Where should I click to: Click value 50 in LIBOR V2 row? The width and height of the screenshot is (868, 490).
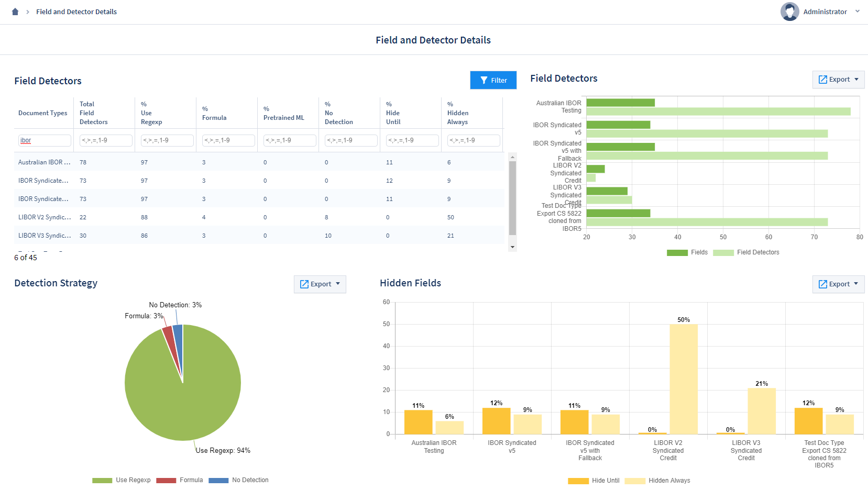point(451,217)
